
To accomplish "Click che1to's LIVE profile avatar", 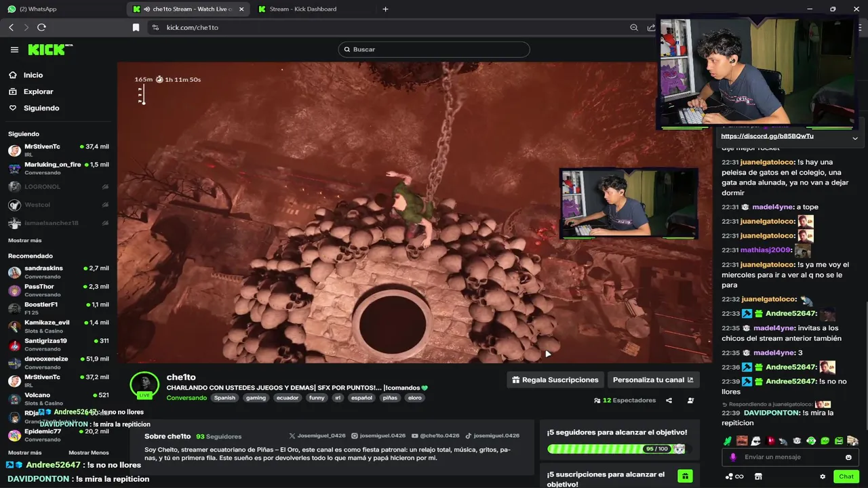I will click(144, 385).
